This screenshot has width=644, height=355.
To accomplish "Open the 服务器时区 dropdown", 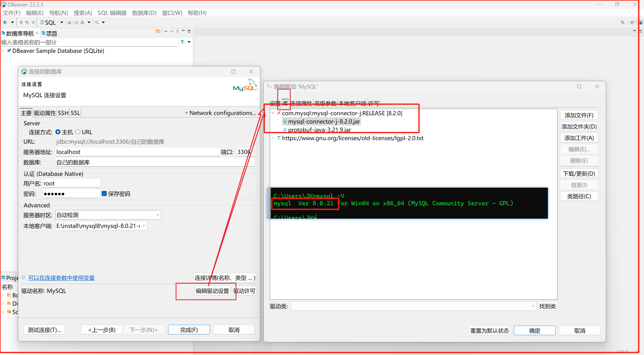I will point(158,215).
